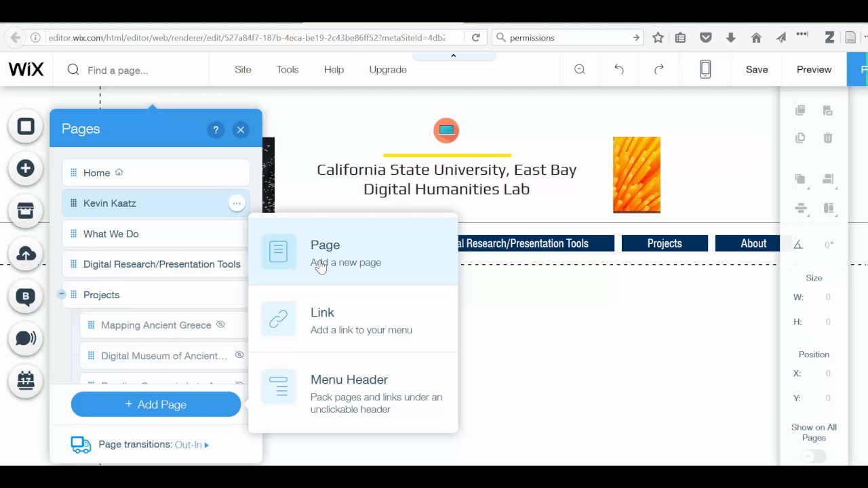Open the Blog manager icon
Viewport: 868px width, 488px height.
pyautogui.click(x=26, y=296)
